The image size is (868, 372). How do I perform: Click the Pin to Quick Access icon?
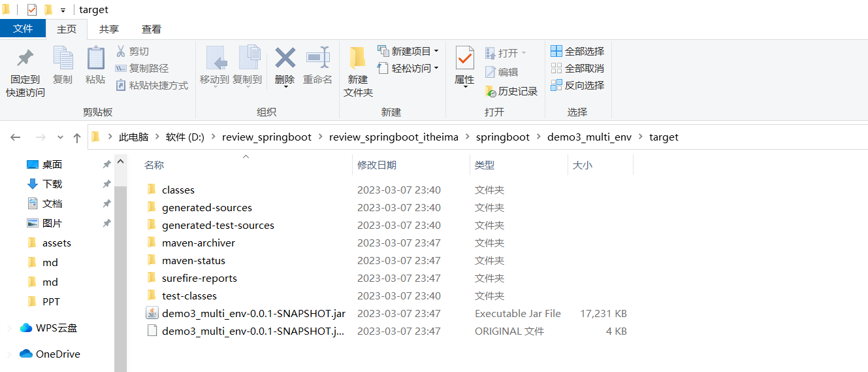pyautogui.click(x=25, y=59)
